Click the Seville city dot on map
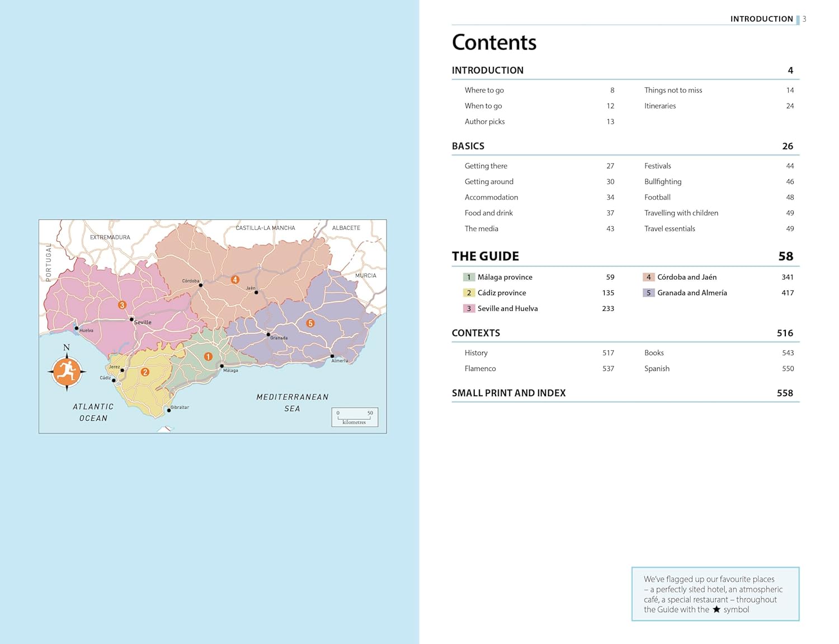Screen dimensions: 839x644 [132, 319]
